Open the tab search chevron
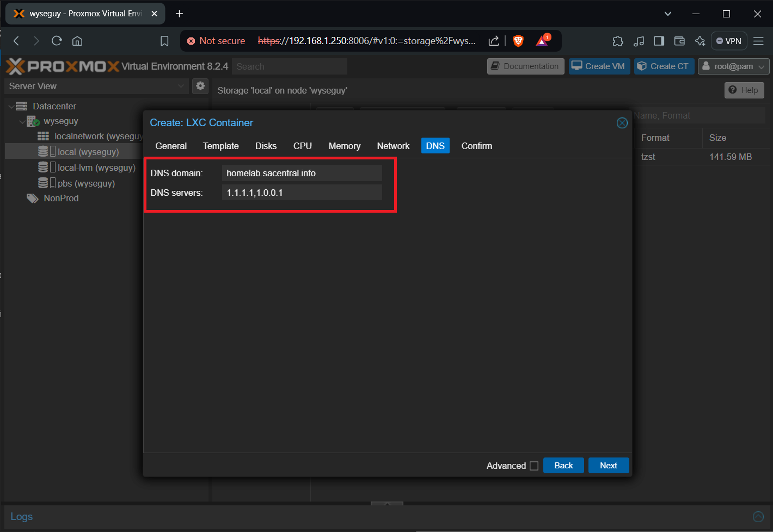 (668, 14)
